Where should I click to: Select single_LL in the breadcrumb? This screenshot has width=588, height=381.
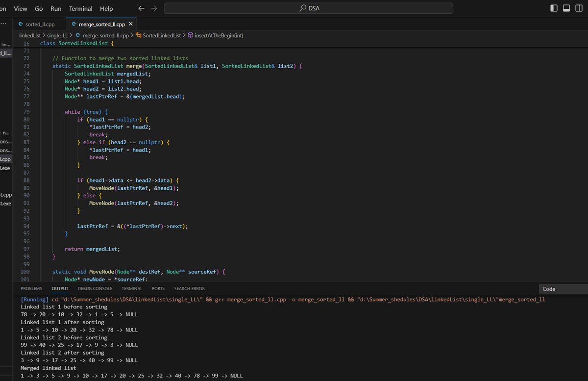click(57, 35)
